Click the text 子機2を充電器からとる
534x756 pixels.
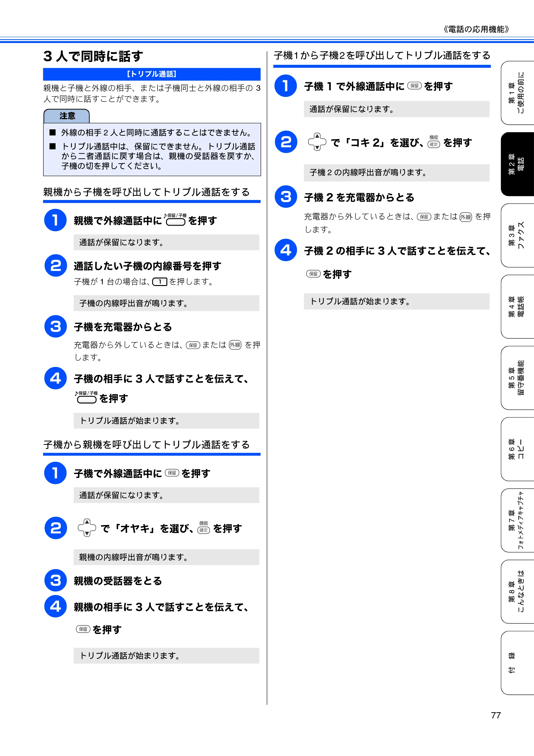[359, 198]
